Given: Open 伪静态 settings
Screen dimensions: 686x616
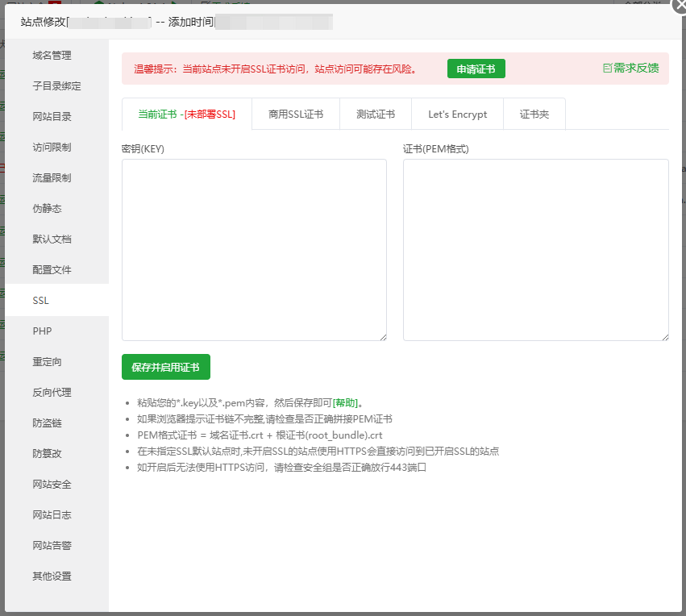Looking at the screenshot, I should tap(50, 208).
